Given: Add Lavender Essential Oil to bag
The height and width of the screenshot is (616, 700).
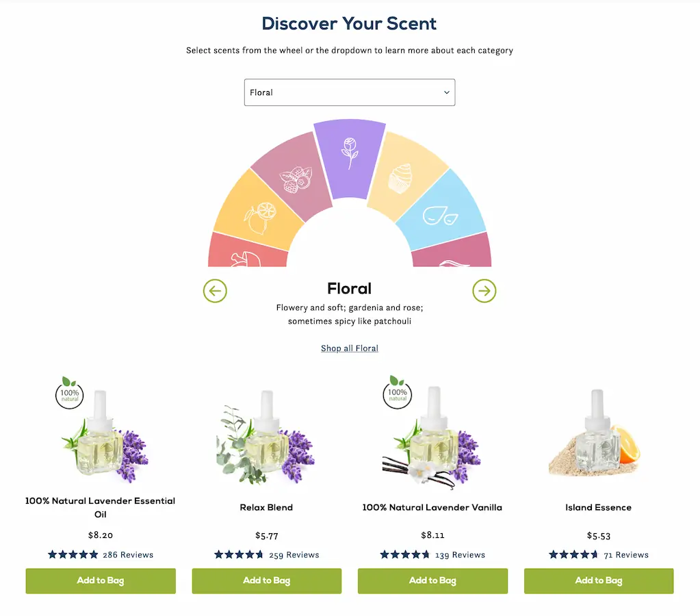Looking at the screenshot, I should 101,581.
